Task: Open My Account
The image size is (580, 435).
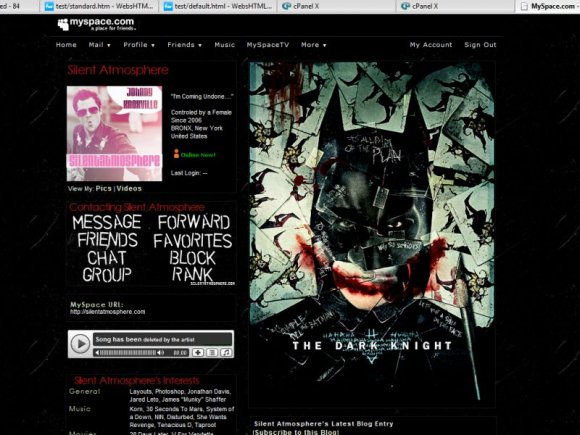Action: point(431,45)
